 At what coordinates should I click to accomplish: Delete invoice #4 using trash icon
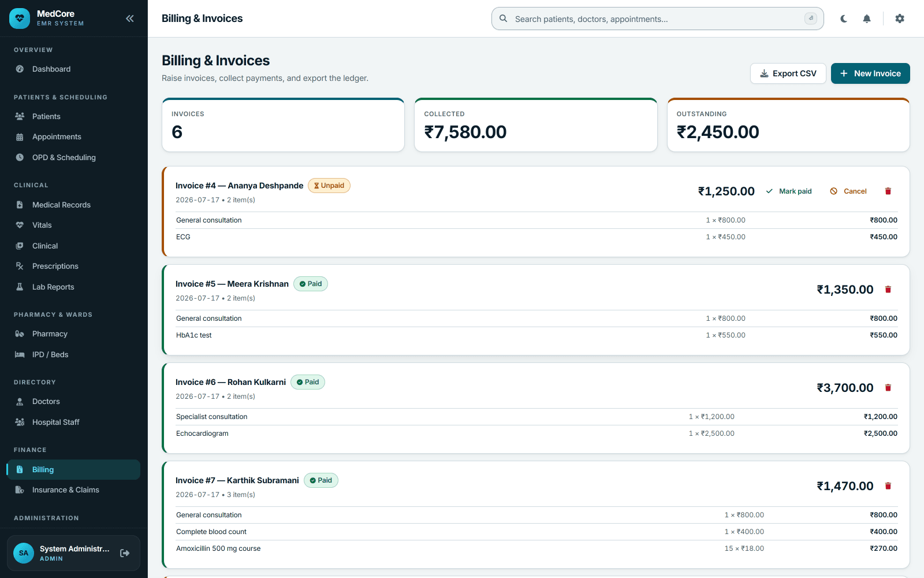(x=888, y=191)
